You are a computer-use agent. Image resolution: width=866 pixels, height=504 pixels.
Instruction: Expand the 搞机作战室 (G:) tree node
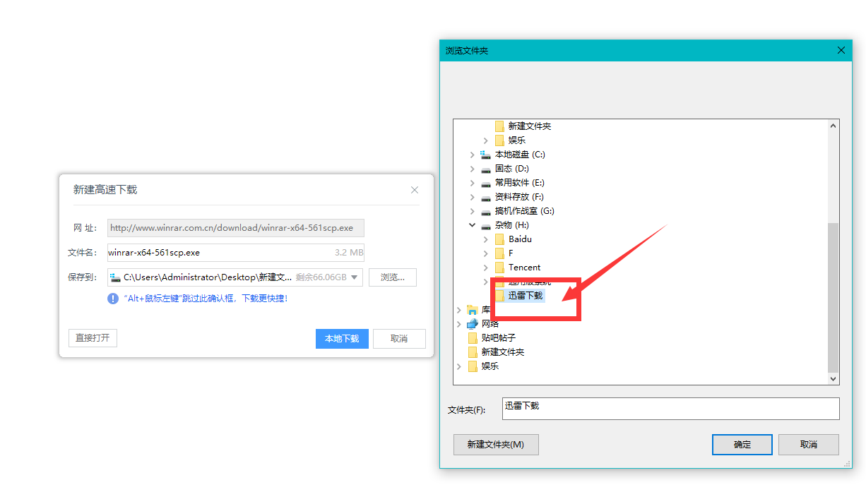point(473,211)
